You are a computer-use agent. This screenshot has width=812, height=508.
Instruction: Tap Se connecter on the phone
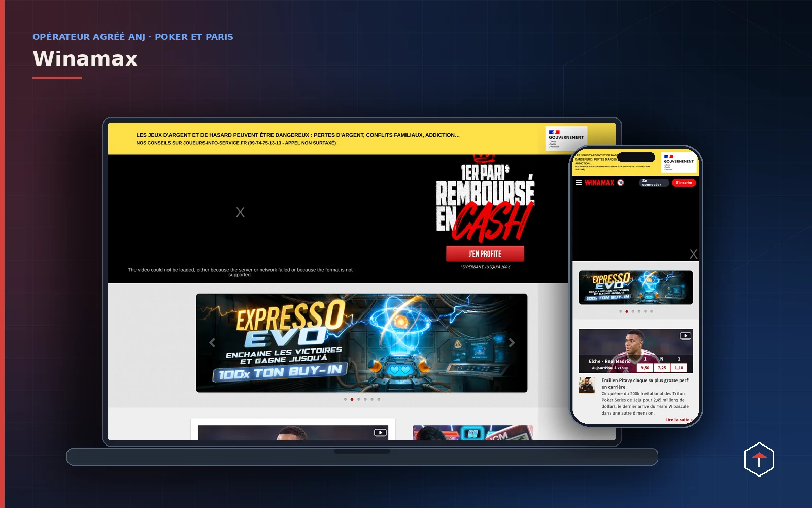[x=654, y=183]
